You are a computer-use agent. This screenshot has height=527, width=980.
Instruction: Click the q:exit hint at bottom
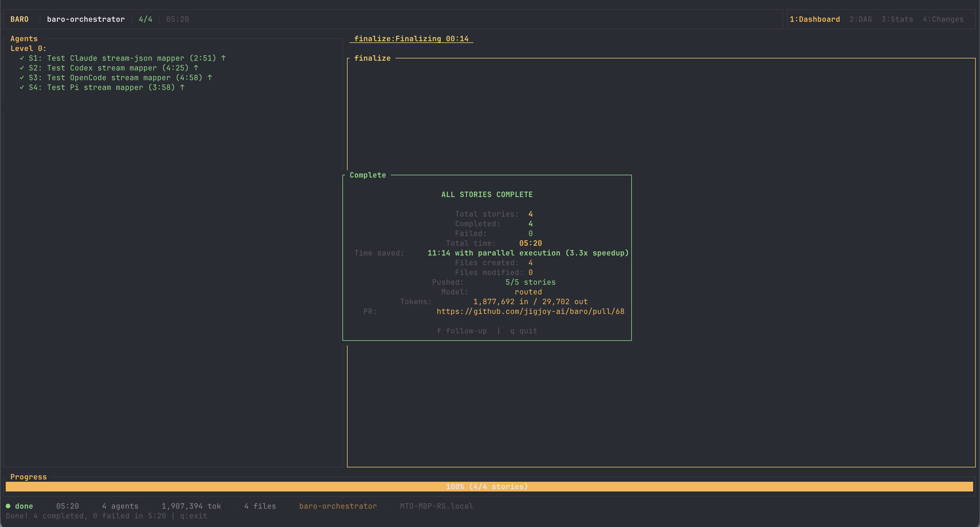coord(194,516)
